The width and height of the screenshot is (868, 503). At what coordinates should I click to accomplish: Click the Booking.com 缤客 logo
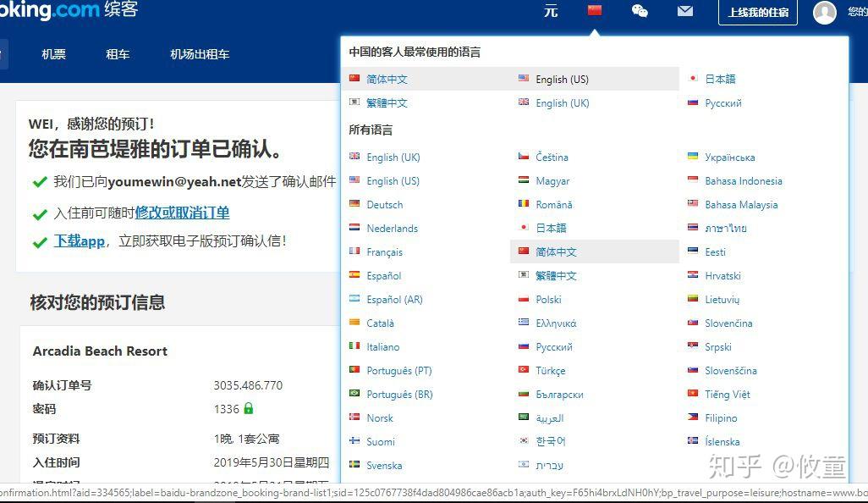coord(69,10)
